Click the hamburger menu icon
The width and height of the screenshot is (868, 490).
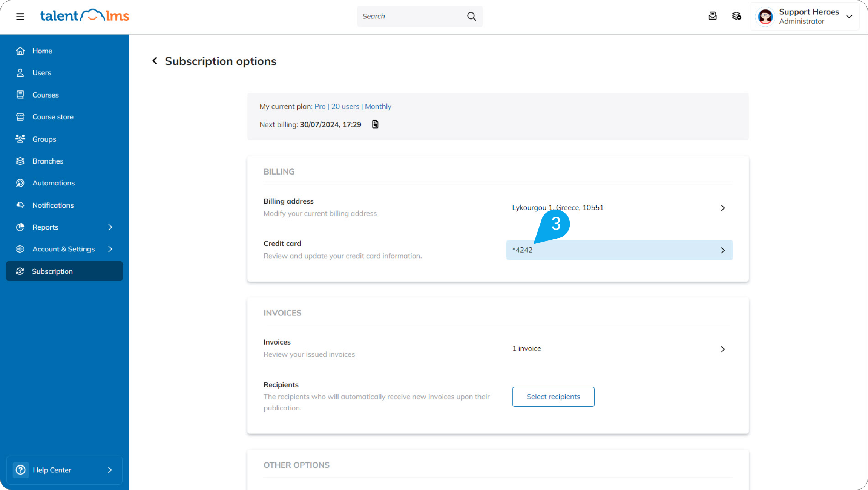point(20,16)
